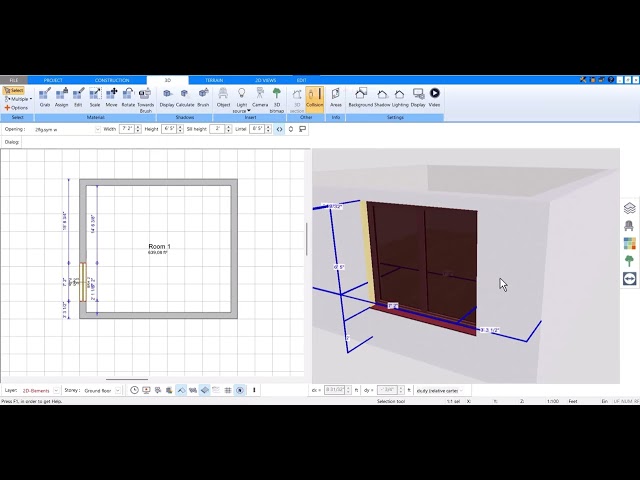Open the plants tree icon on right sidebar
640x480 pixels.
tap(629, 261)
